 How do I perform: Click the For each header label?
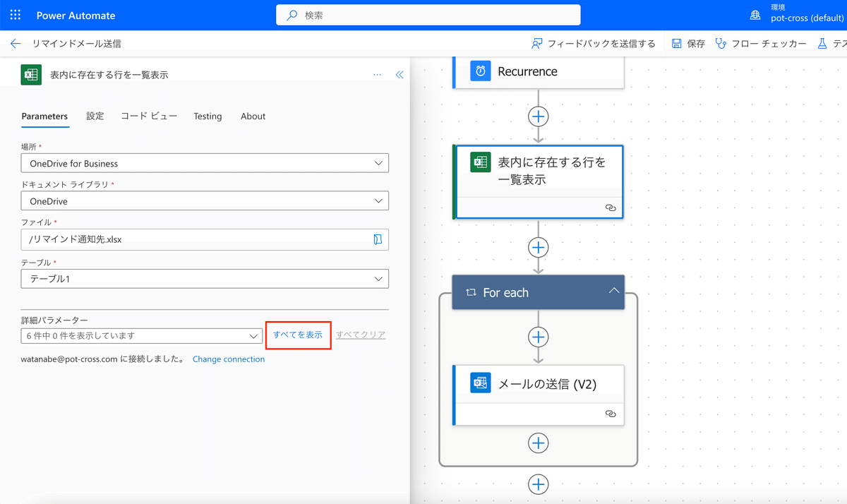[505, 292]
